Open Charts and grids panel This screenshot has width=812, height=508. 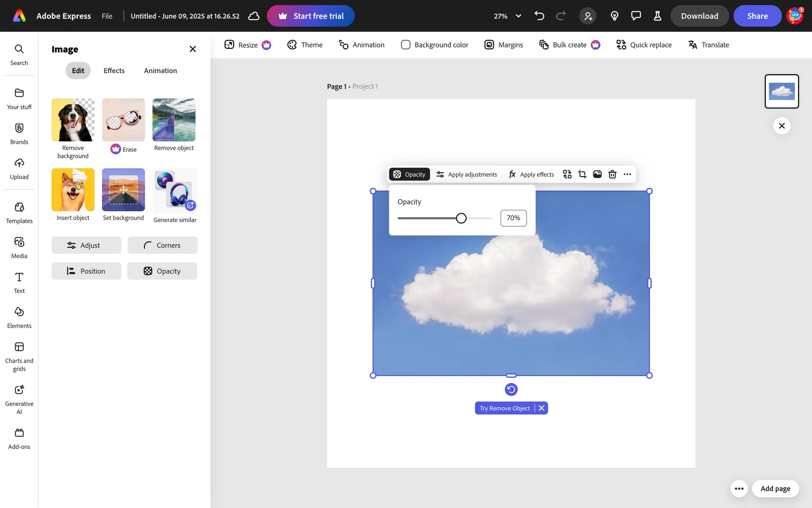pyautogui.click(x=19, y=357)
